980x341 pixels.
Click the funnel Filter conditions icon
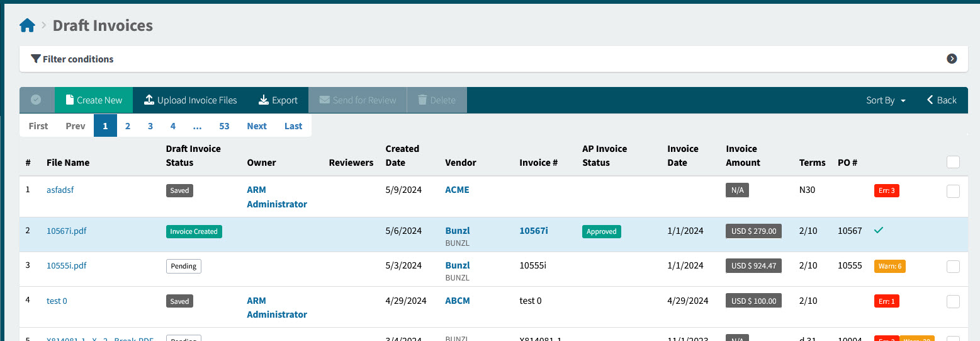[x=36, y=59]
